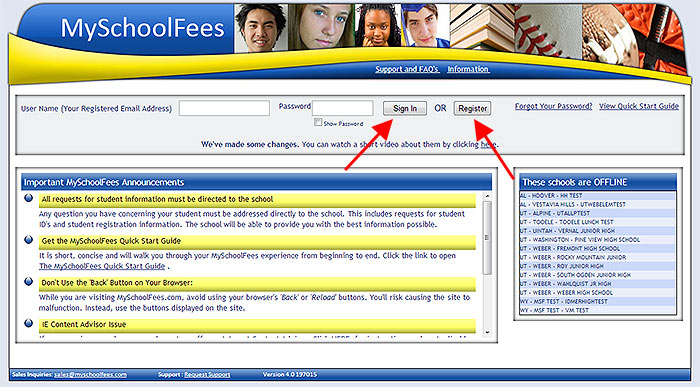Viewport: 700px width, 387px height.
Task: Open the Forgot Your Password link
Action: 553,106
